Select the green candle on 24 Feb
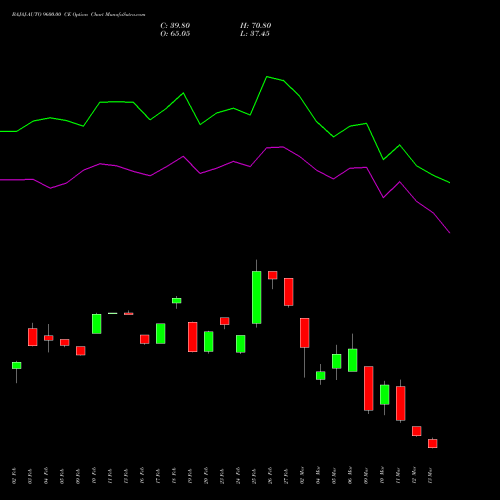The image size is (500, 500). (x=241, y=344)
